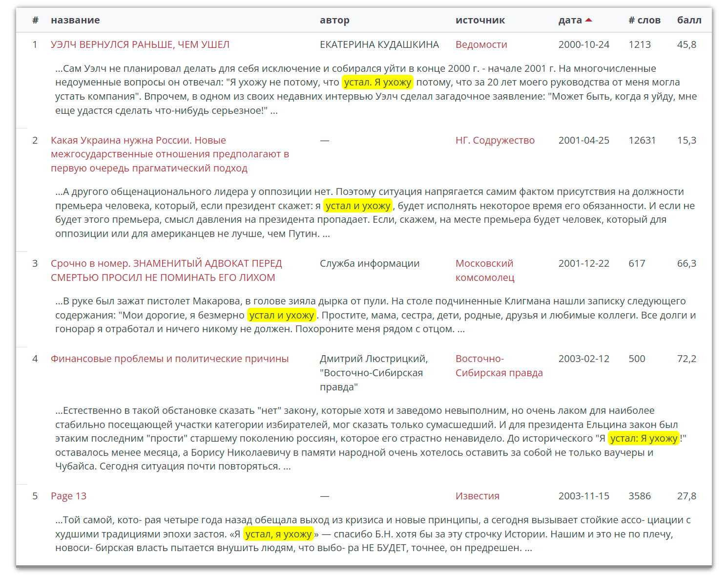Open source link 'Восточно-Сибирская правда'
Screen dimensions: 728x577
click(499, 365)
